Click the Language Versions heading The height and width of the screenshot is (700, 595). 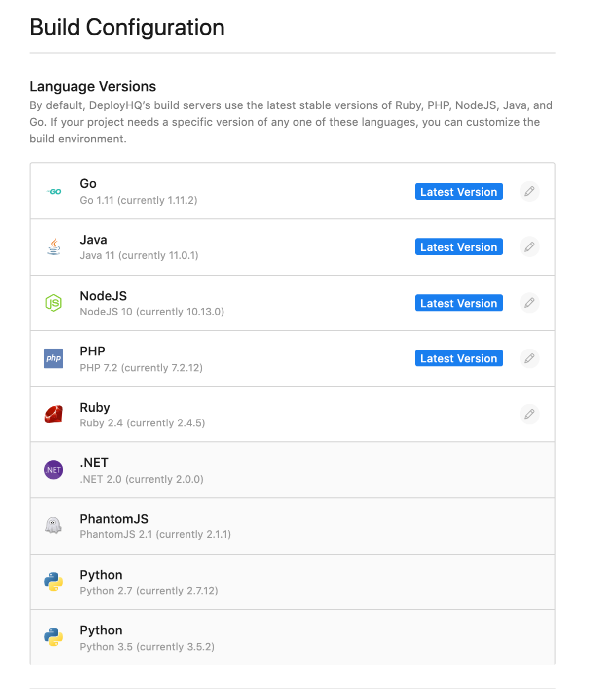(x=92, y=86)
